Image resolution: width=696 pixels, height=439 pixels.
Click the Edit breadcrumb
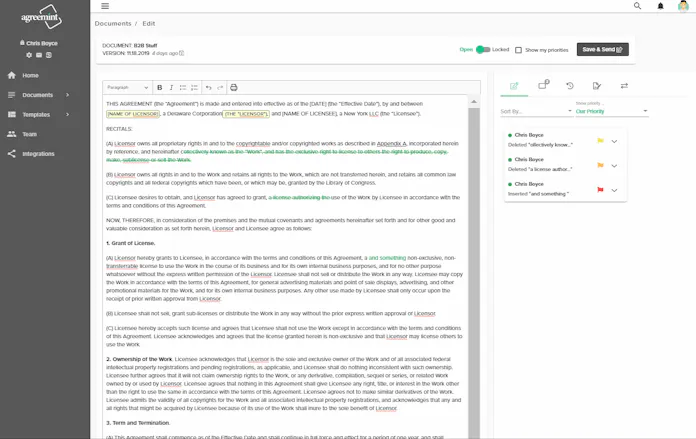tap(149, 24)
